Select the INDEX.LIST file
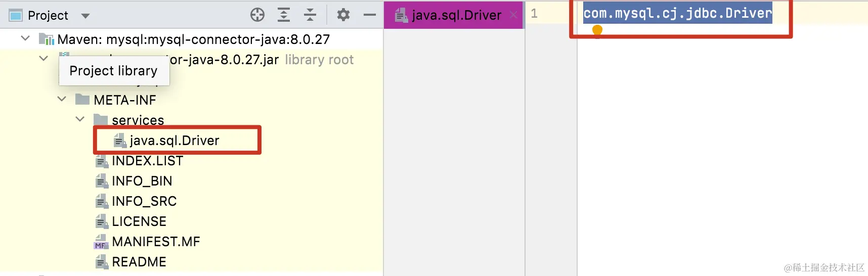Viewport: 868px width, 276px height. coord(147,161)
